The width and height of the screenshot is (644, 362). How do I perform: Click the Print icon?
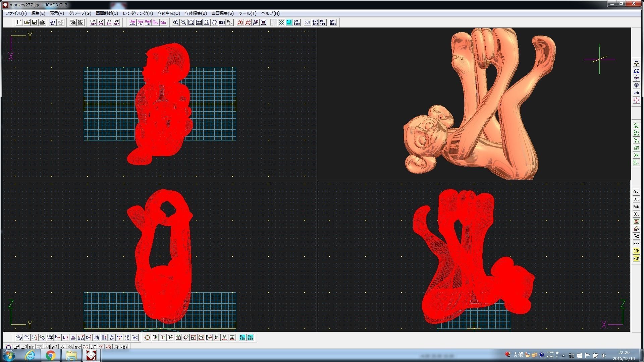pos(42,22)
